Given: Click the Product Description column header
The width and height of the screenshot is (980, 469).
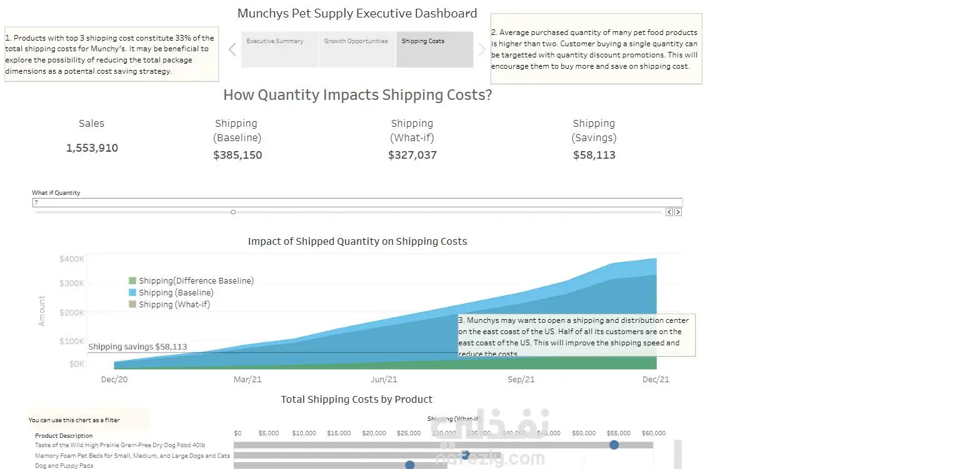Looking at the screenshot, I should (x=64, y=436).
